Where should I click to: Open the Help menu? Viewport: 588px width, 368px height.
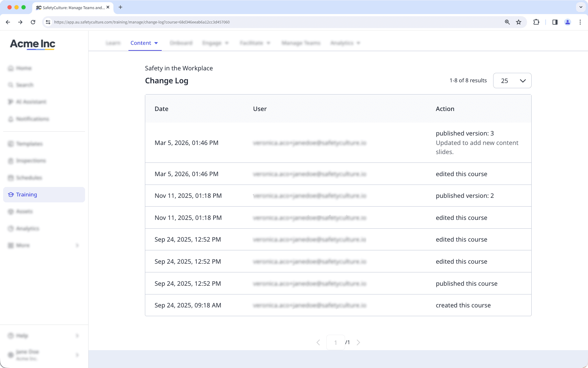21,335
